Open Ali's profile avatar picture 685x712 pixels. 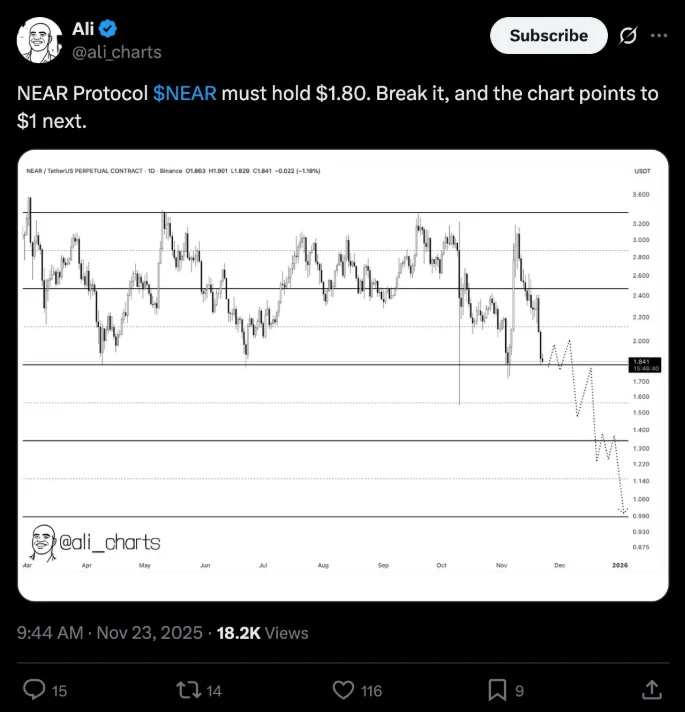point(38,40)
